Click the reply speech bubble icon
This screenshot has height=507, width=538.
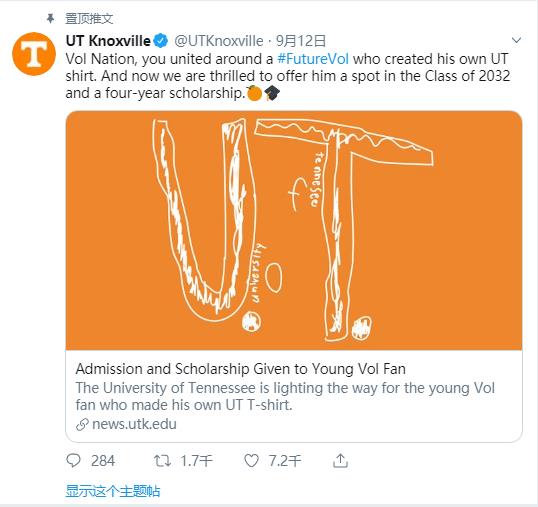(73, 461)
